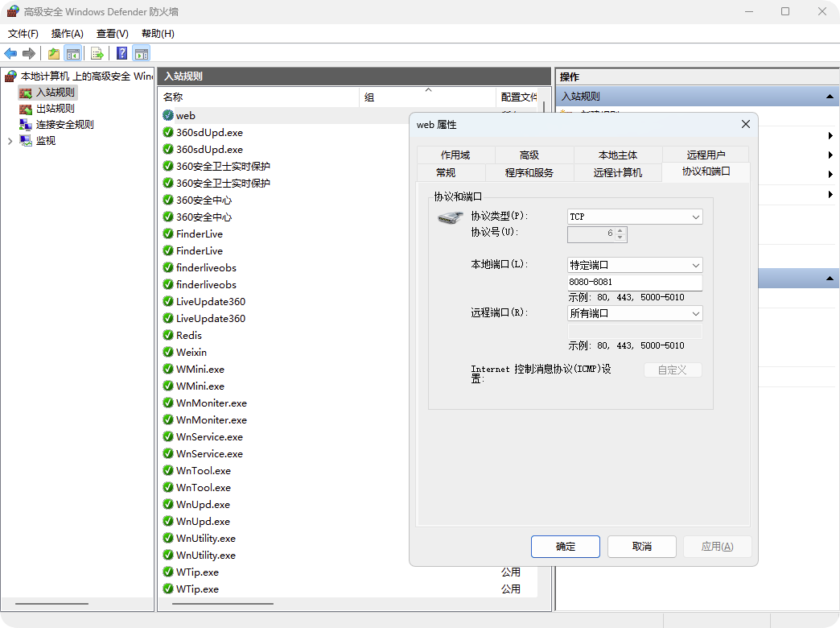Open the 帮助(H) menu
The image size is (840, 628).
(x=158, y=33)
